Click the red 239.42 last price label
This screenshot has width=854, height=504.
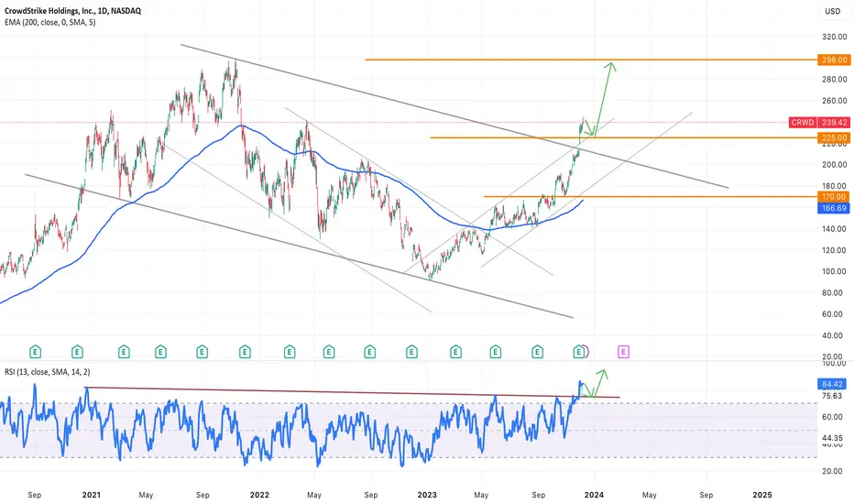pos(833,123)
